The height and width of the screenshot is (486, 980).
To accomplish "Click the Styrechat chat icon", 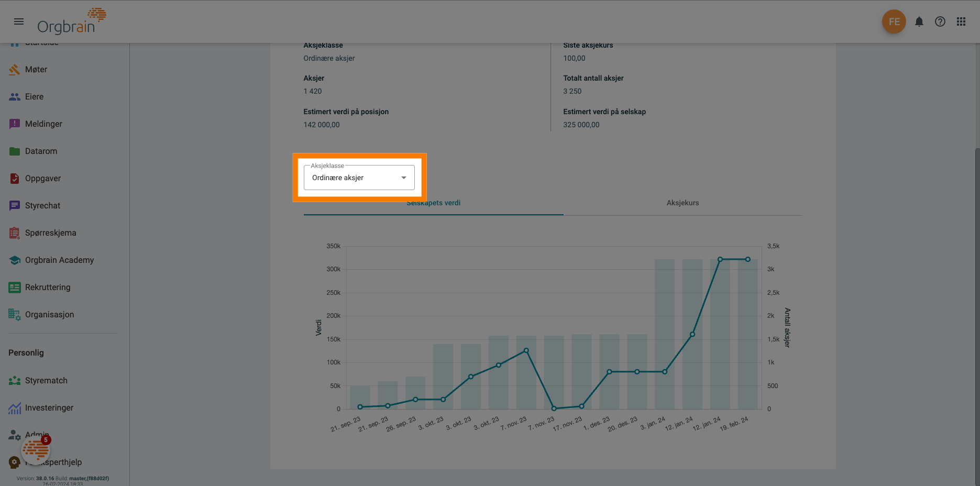I will (x=15, y=206).
